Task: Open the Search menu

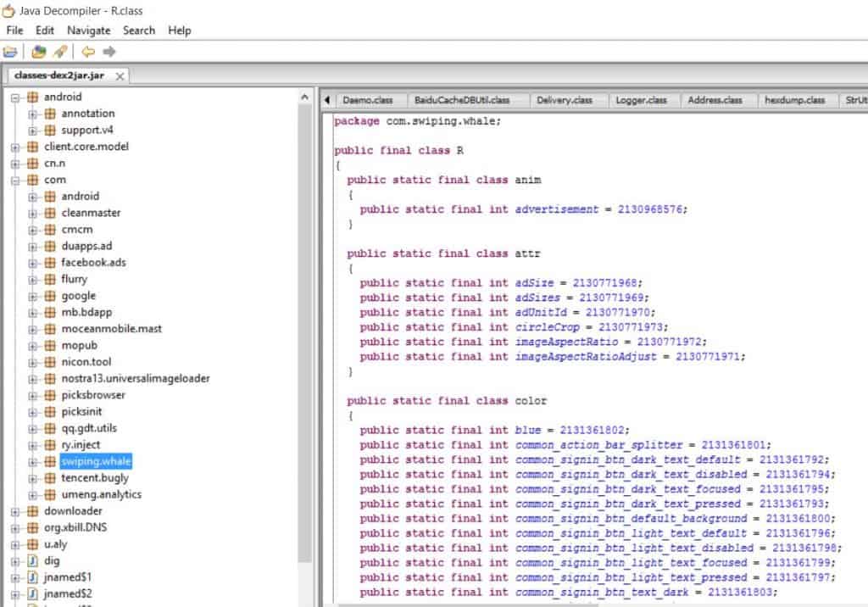Action: coord(139,31)
